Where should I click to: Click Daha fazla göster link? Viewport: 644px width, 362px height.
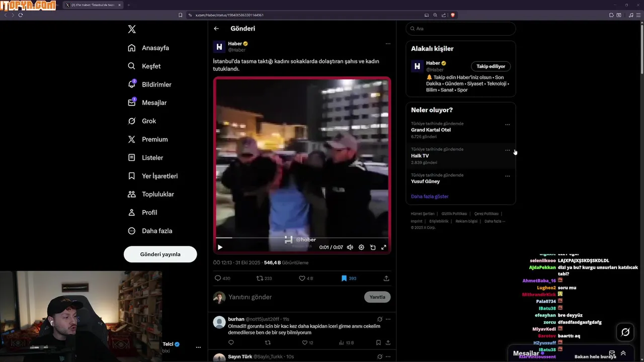(430, 197)
